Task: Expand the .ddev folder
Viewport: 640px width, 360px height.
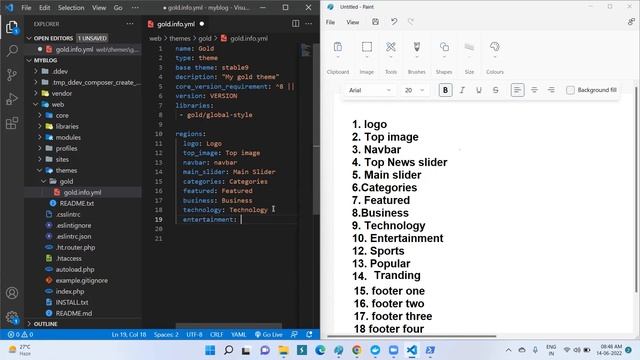Action: pos(60,71)
